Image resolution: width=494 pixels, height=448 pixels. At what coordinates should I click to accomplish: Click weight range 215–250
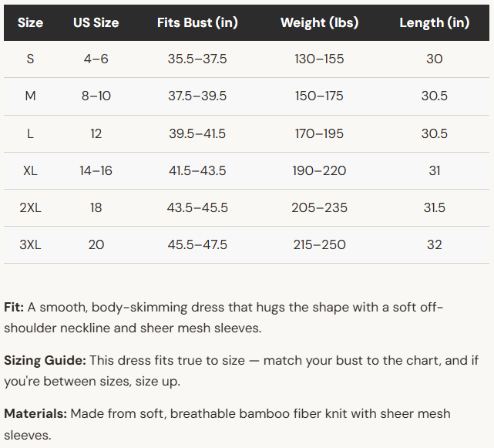[320, 245]
